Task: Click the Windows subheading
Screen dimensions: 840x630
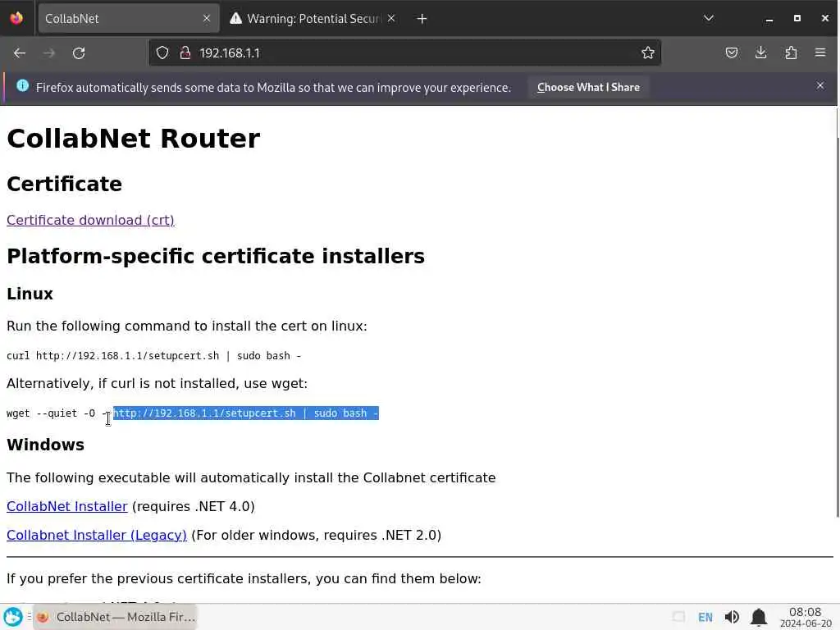Action: pos(46,445)
